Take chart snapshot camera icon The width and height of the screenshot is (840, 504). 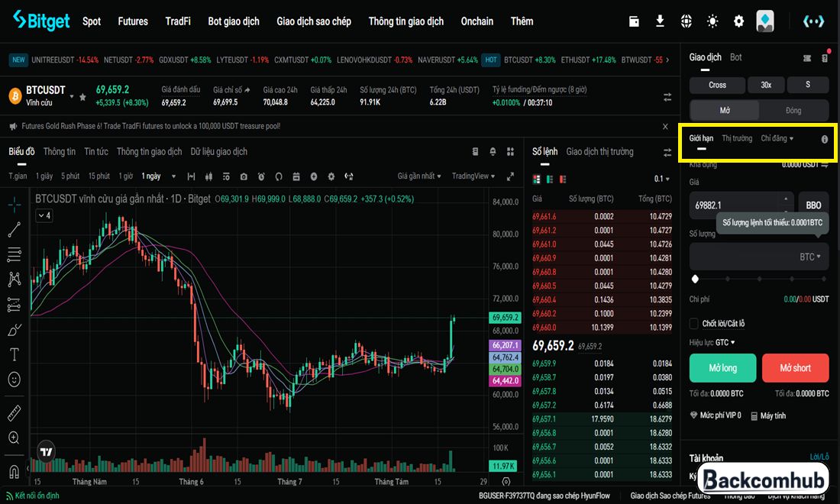244,176
